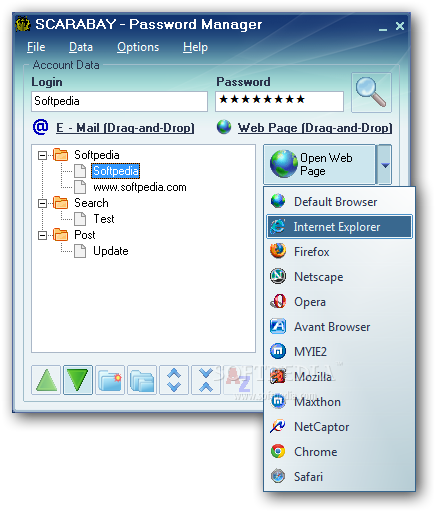Open the File menu
The height and width of the screenshot is (512, 436).
36,47
